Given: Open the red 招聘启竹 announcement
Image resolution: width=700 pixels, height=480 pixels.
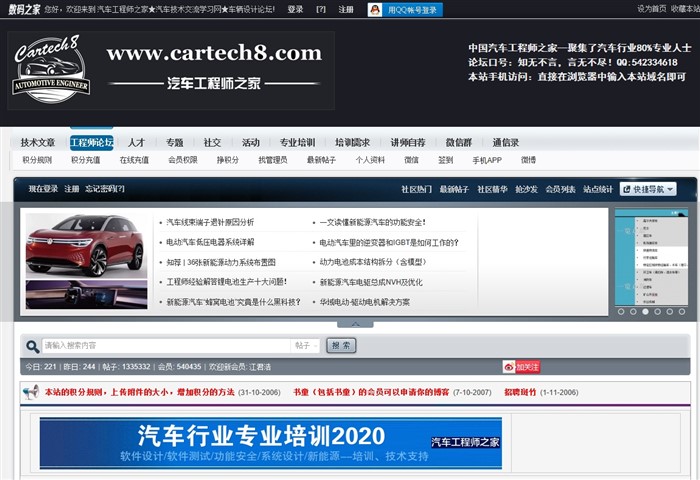Looking at the screenshot, I should (x=520, y=392).
